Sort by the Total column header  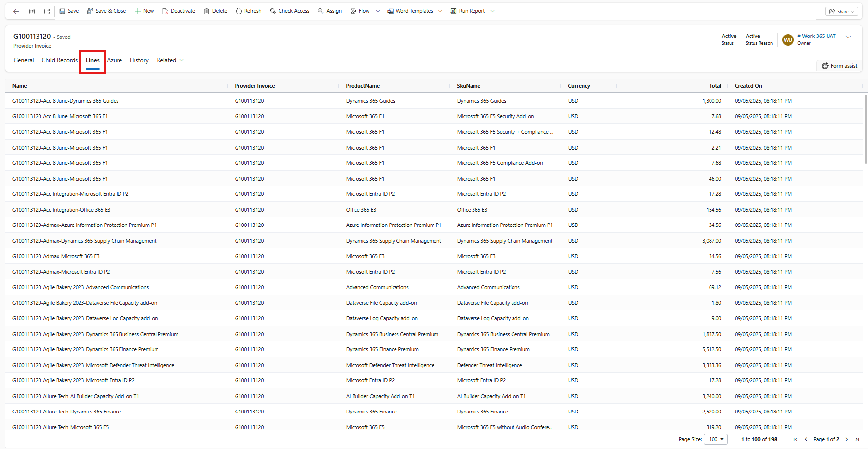715,86
